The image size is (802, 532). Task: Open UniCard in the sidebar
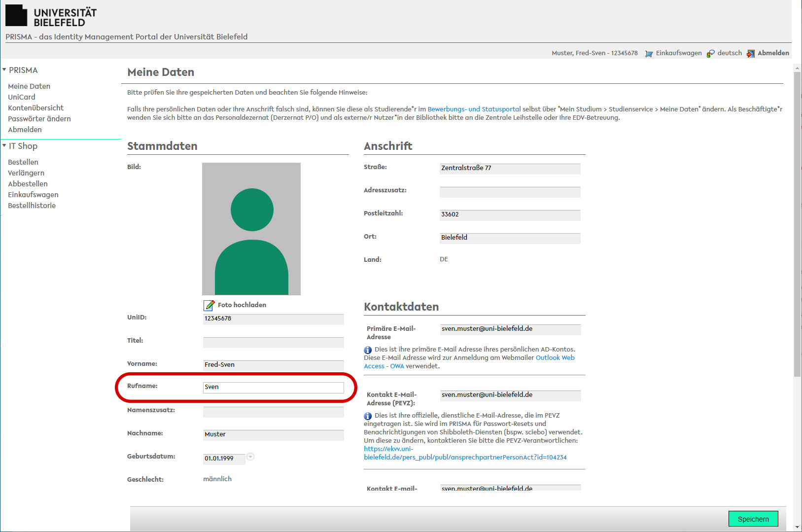22,97
